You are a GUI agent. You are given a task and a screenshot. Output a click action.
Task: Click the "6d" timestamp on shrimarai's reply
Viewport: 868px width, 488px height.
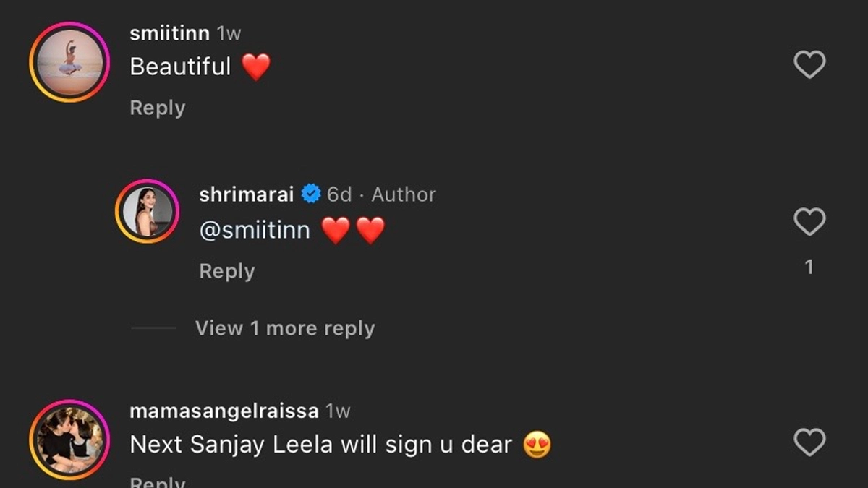point(339,194)
